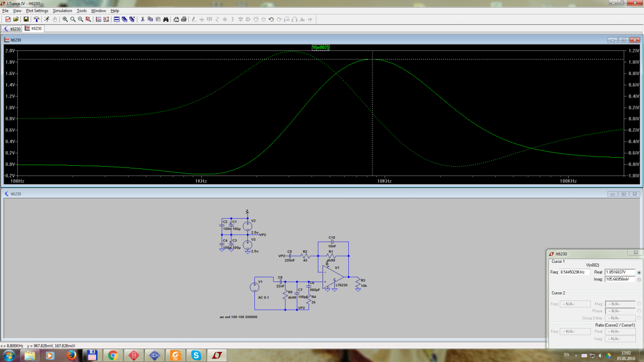The image size is (644, 362).
Task: Click the Zoom to Fit icon
Action: (x=87, y=19)
